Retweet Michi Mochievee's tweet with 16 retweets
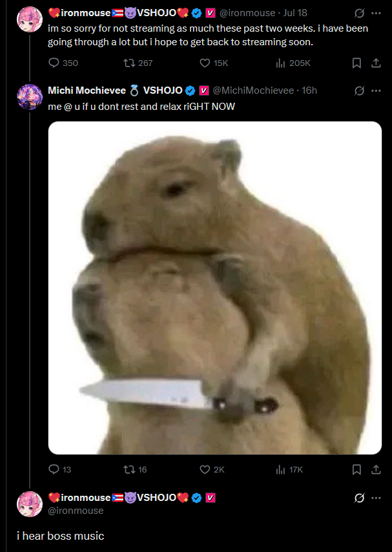This screenshot has height=552, width=392. point(129,469)
